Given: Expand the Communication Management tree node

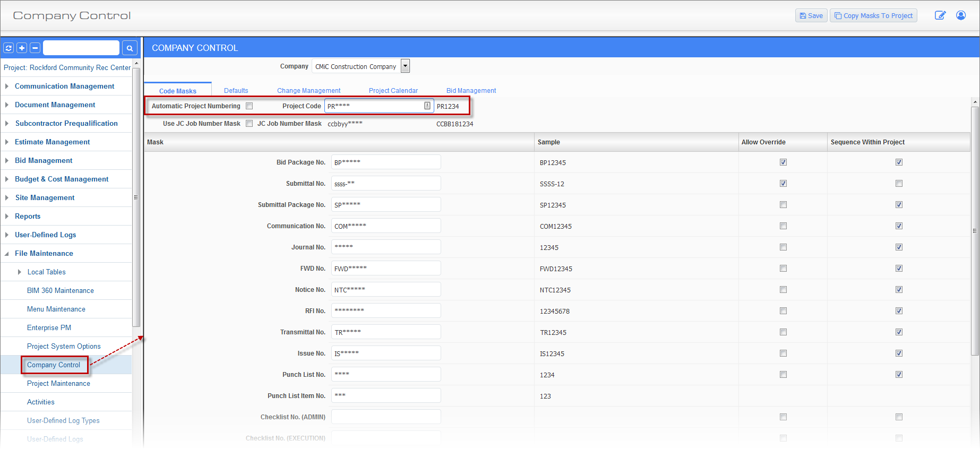Looking at the screenshot, I should 7,86.
